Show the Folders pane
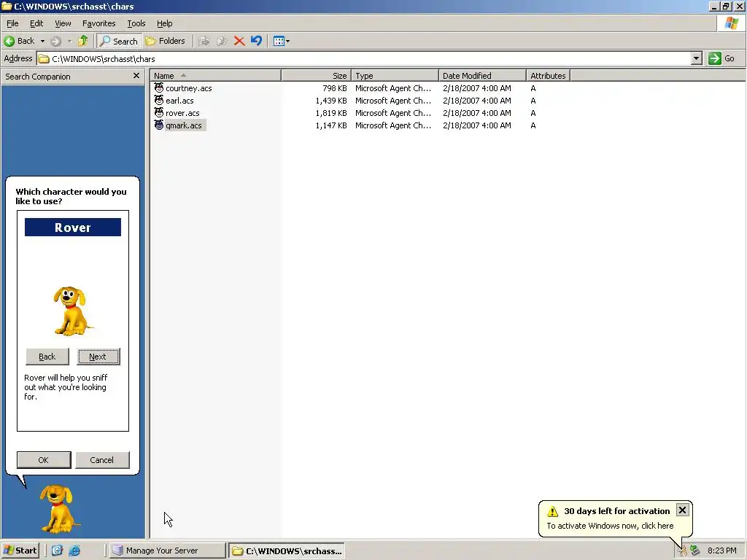Viewport: 747px width, 560px height. 166,41
